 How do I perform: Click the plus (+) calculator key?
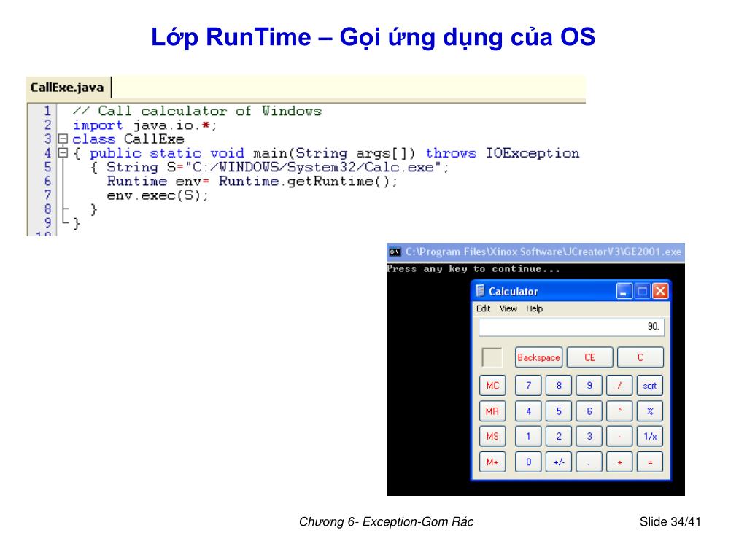point(619,462)
